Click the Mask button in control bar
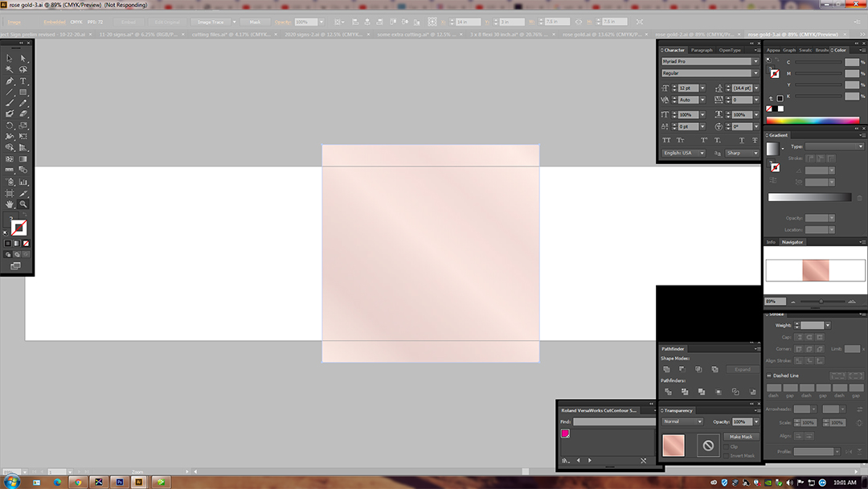 [x=256, y=23]
